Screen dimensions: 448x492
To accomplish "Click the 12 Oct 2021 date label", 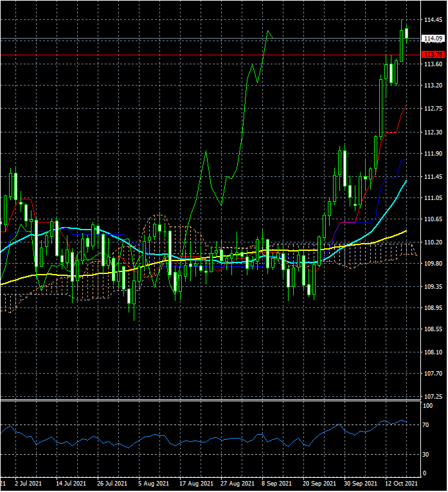I will (x=401, y=484).
